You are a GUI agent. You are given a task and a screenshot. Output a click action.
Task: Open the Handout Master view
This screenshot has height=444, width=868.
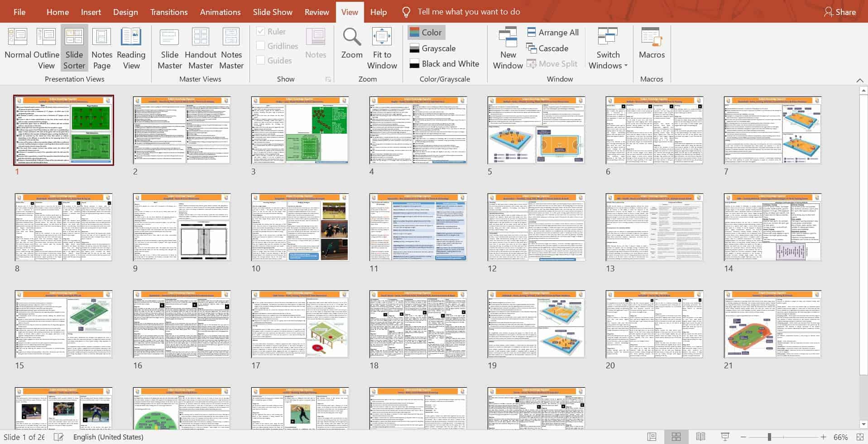click(x=200, y=48)
